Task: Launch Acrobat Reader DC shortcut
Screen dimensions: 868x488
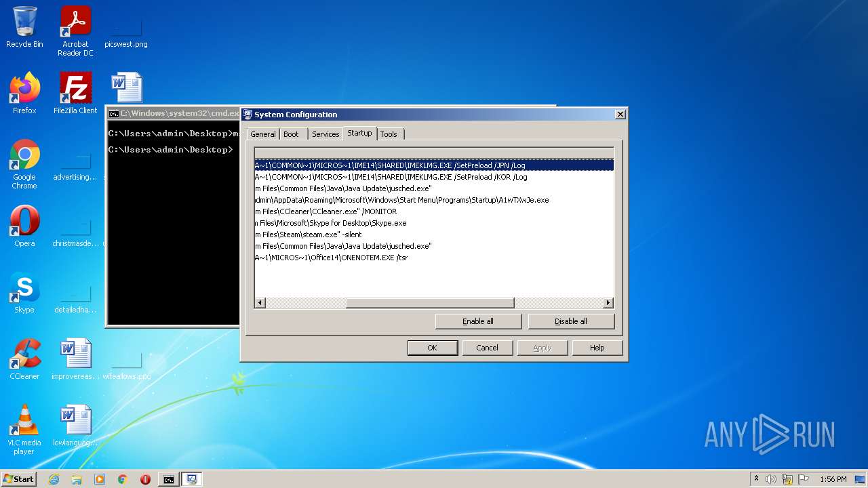Action: pyautogui.click(x=75, y=31)
